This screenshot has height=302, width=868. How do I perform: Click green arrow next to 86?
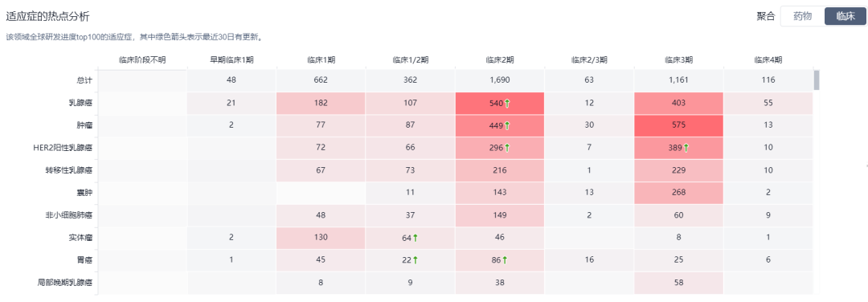point(505,260)
